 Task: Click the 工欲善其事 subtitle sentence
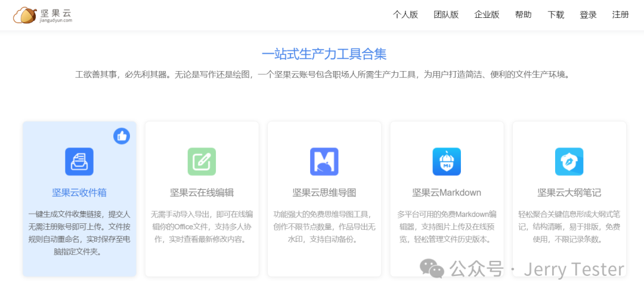coord(323,75)
